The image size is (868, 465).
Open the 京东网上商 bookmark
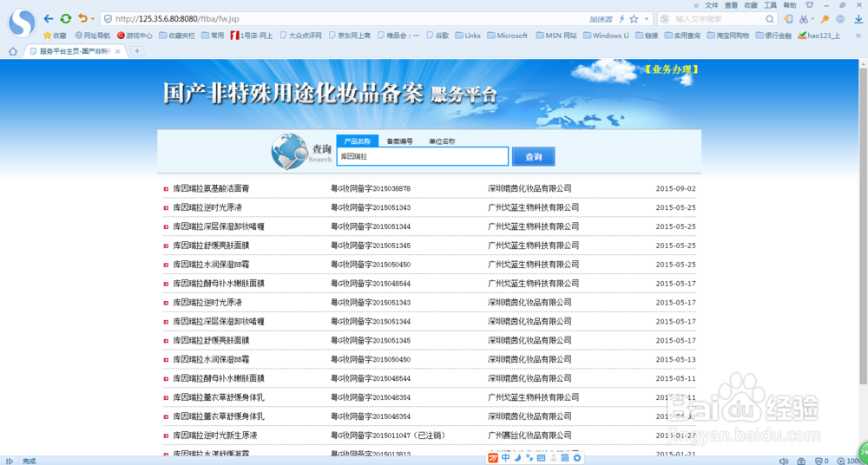(349, 36)
